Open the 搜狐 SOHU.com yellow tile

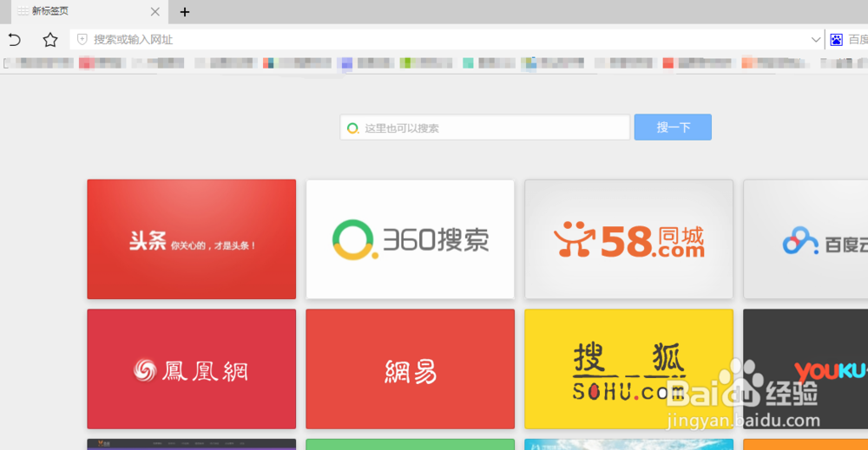coord(628,368)
